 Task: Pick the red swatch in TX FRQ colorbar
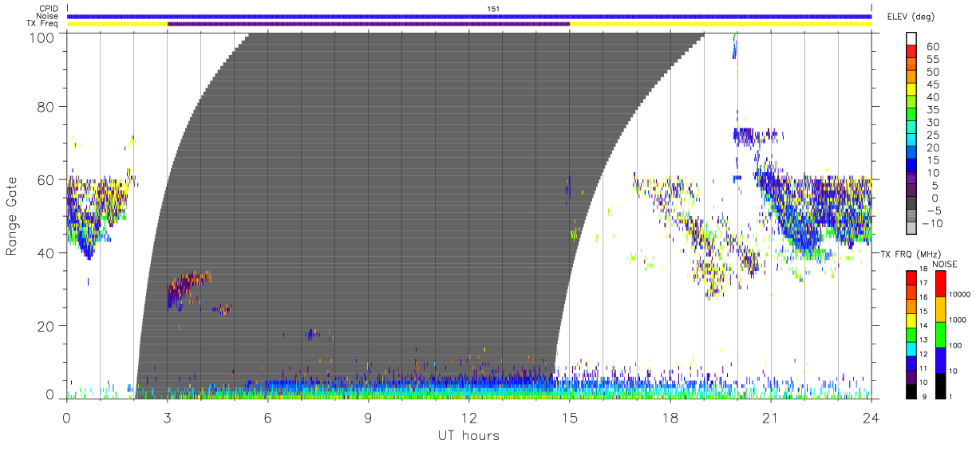[x=911, y=276]
